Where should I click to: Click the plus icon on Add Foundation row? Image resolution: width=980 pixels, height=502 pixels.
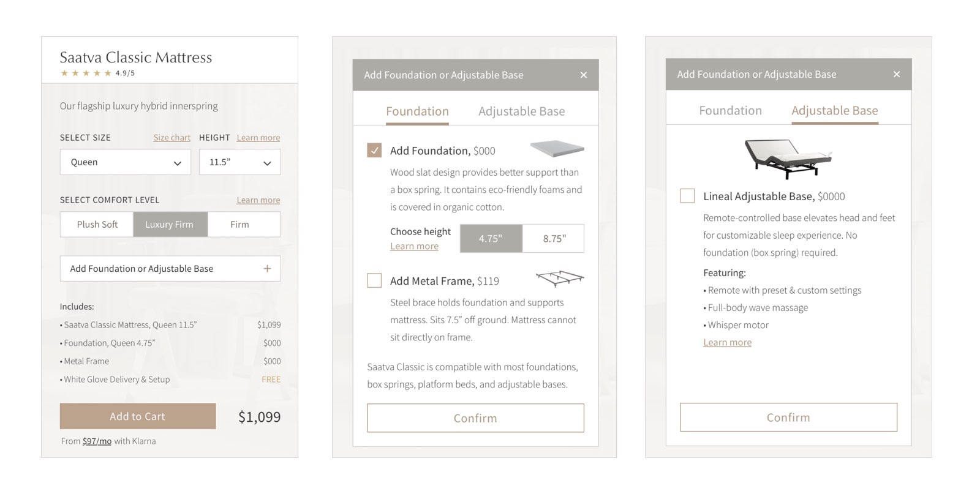(x=267, y=269)
